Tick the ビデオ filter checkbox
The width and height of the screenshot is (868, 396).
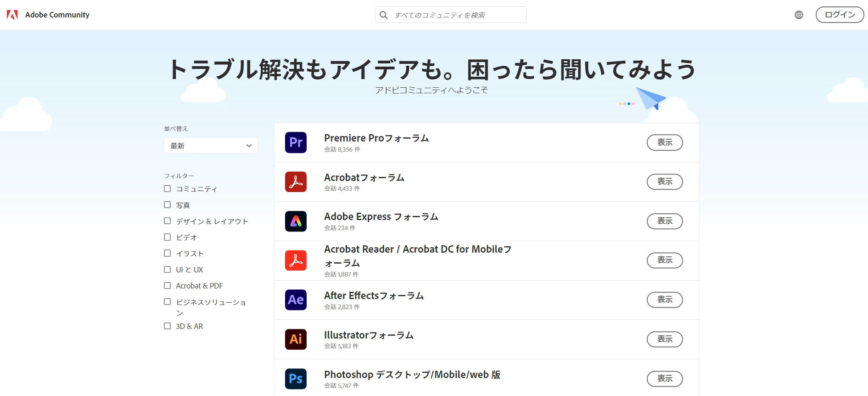[x=168, y=237]
